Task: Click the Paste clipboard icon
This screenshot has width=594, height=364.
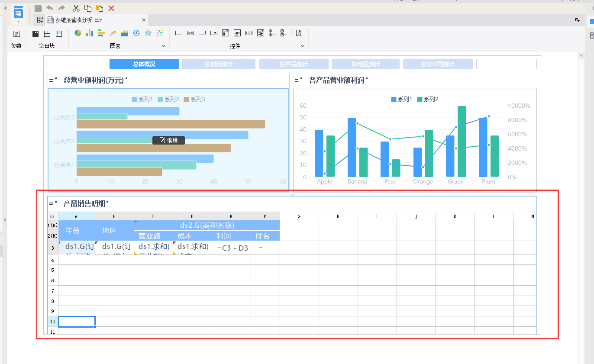Action: coord(99,8)
